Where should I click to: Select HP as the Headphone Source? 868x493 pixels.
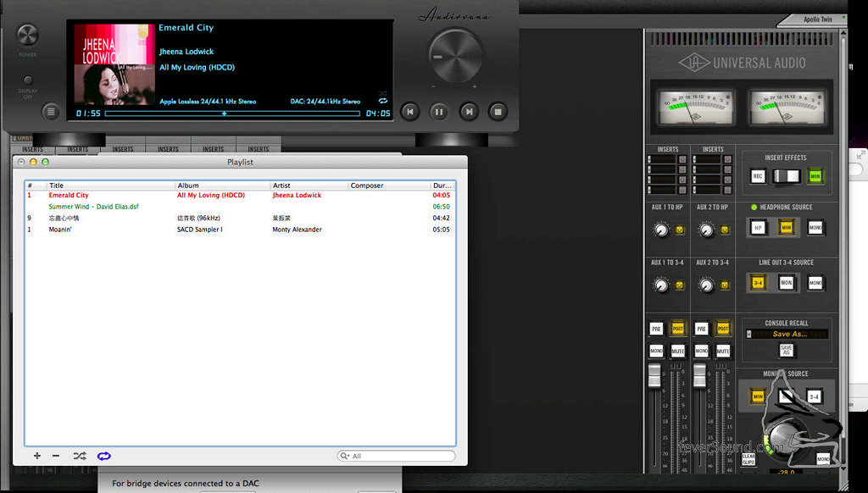[758, 227]
